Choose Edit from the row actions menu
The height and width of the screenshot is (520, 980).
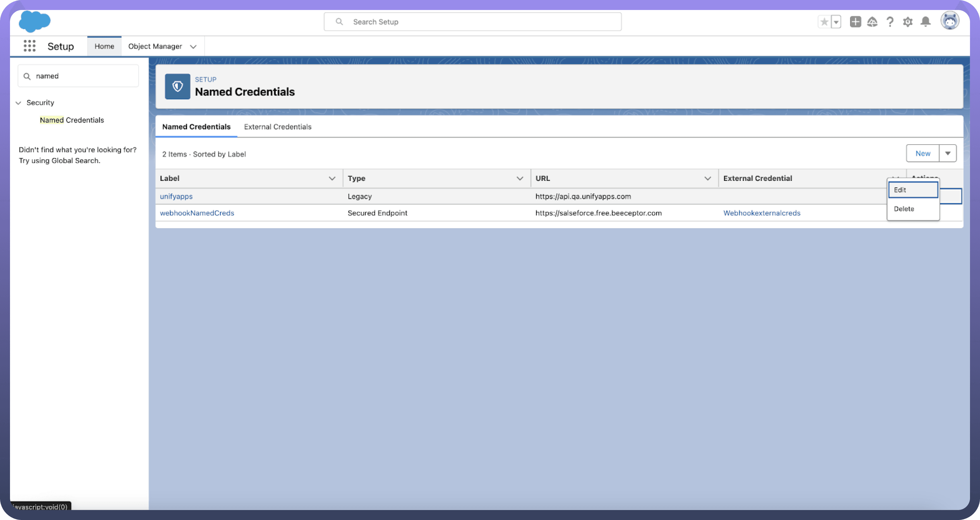(913, 190)
